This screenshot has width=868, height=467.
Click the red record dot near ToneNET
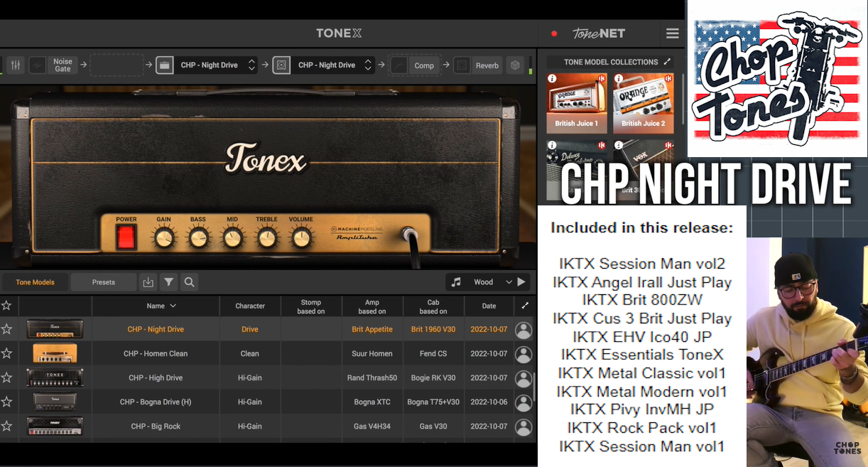click(554, 33)
